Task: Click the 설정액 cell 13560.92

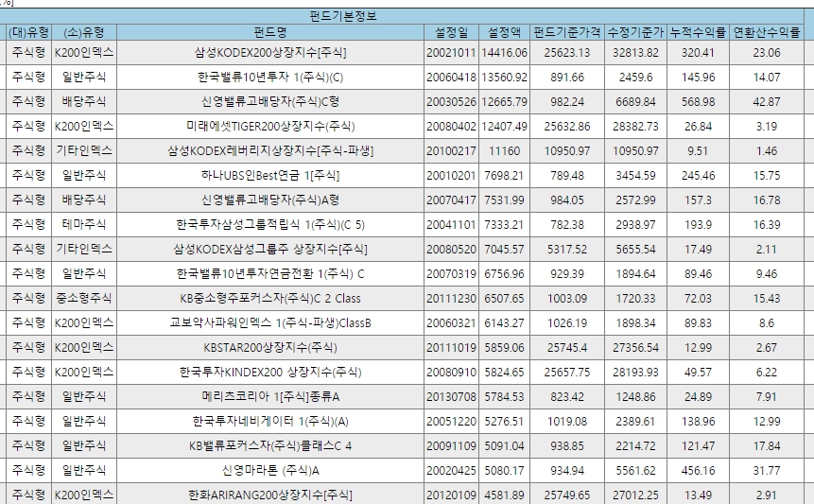Action: (504, 78)
